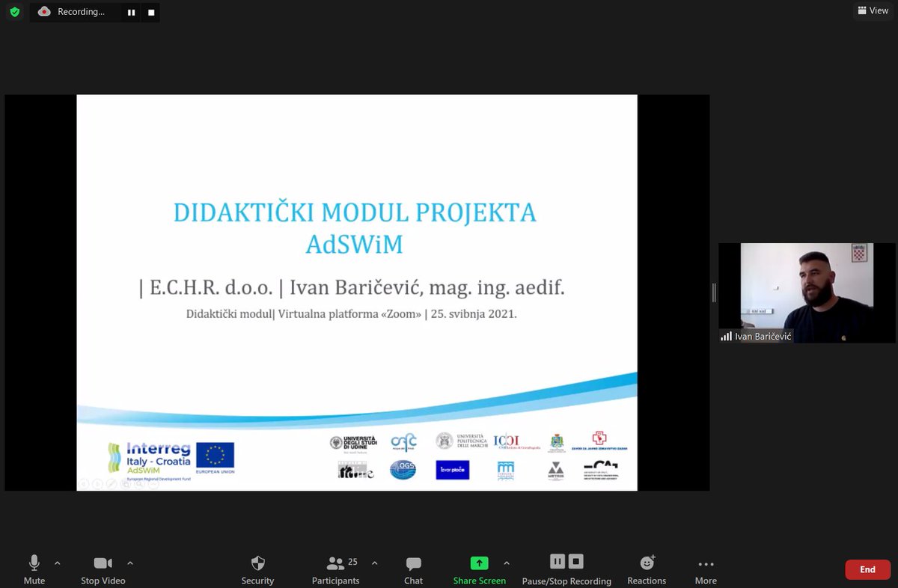Click the Interreg Italy - Croatia logo

pyautogui.click(x=149, y=460)
